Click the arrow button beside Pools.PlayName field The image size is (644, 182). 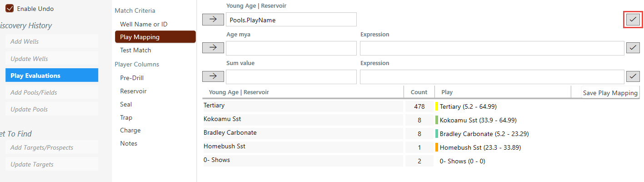[213, 19]
